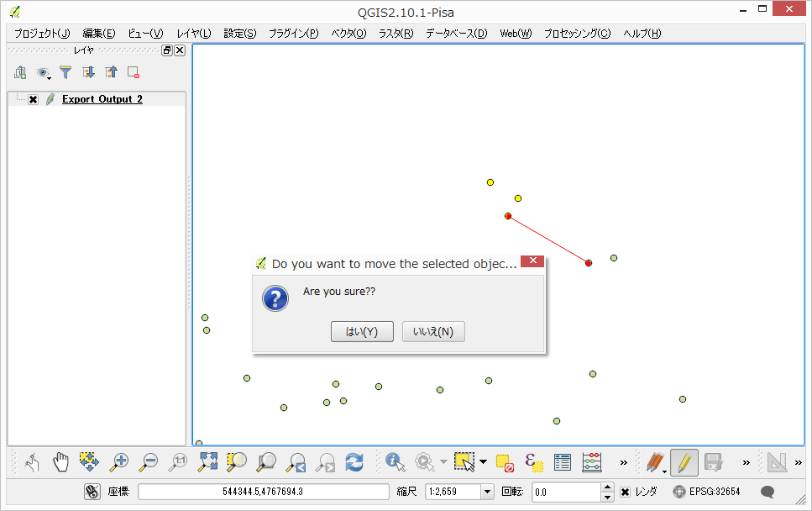Click the Remove Layer/Group icon
The image size is (812, 511).
point(134,72)
